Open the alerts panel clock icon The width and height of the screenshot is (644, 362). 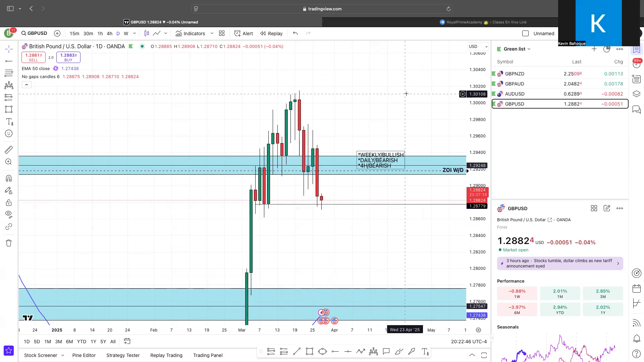636,64
